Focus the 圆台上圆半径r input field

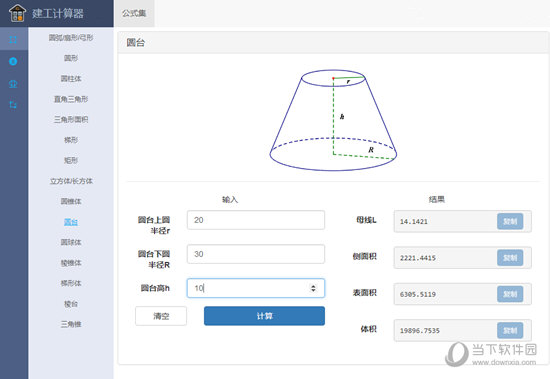click(x=256, y=220)
